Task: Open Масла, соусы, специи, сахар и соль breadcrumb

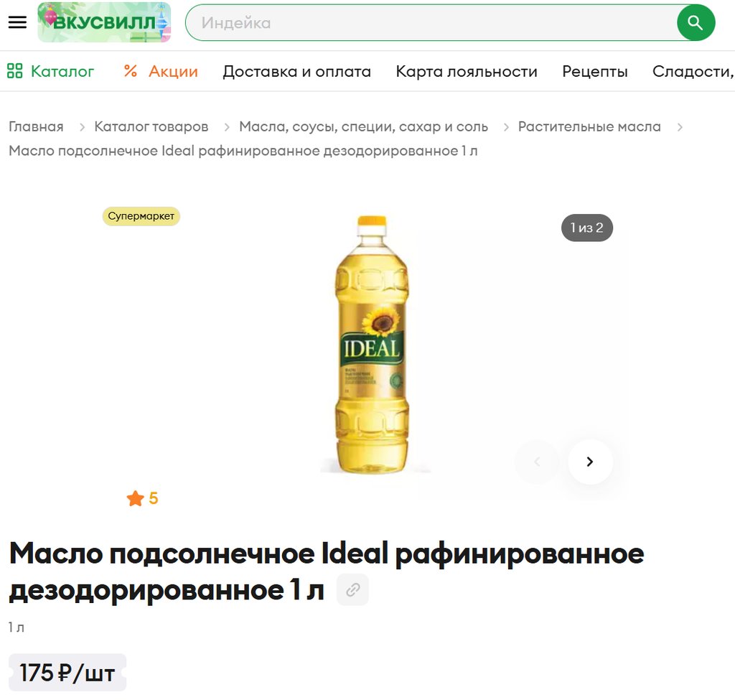Action: click(x=363, y=126)
